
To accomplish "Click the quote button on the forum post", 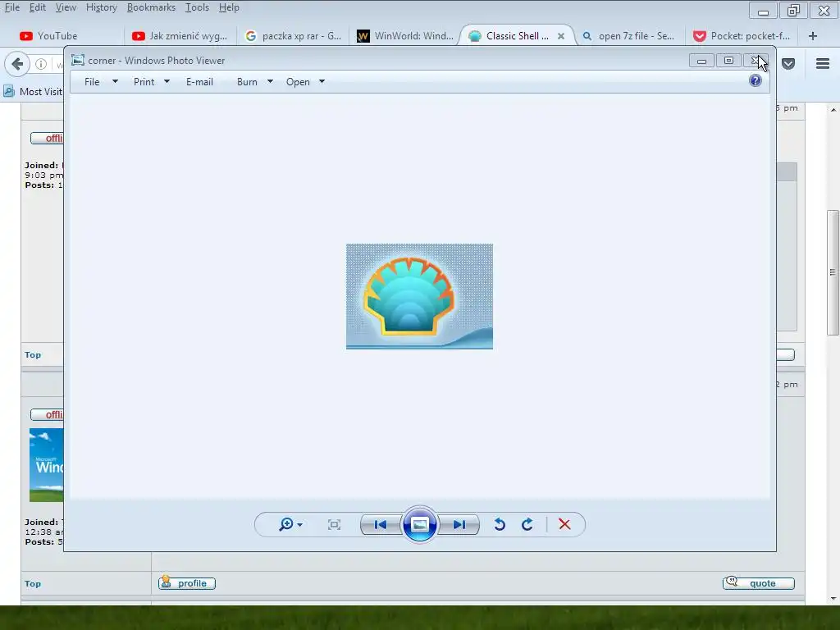I will (x=759, y=583).
